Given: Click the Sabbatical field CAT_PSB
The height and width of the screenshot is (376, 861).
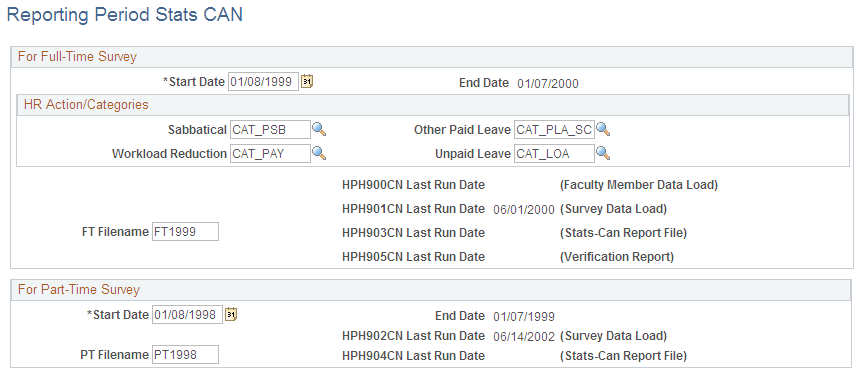Looking at the screenshot, I should point(270,130).
